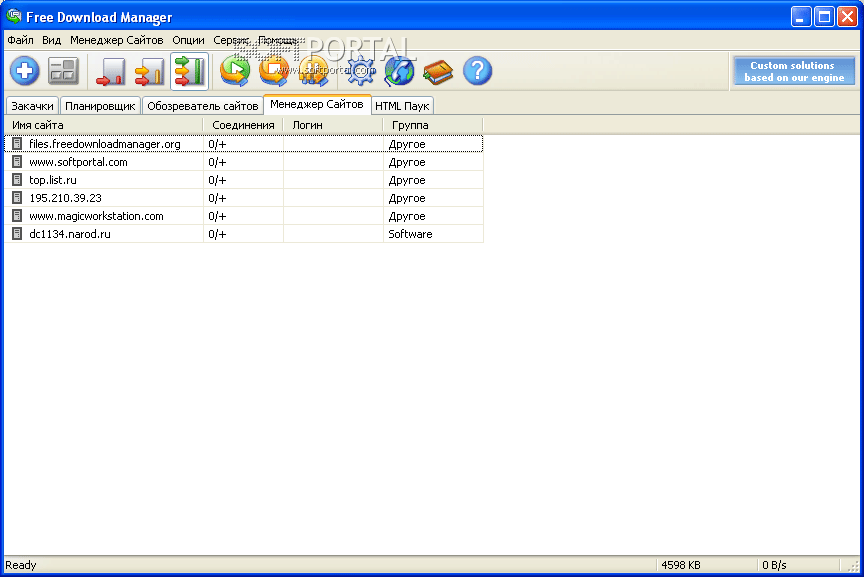Minimize the Free Download Manager window
This screenshot has height=577, width=864.
(x=801, y=17)
